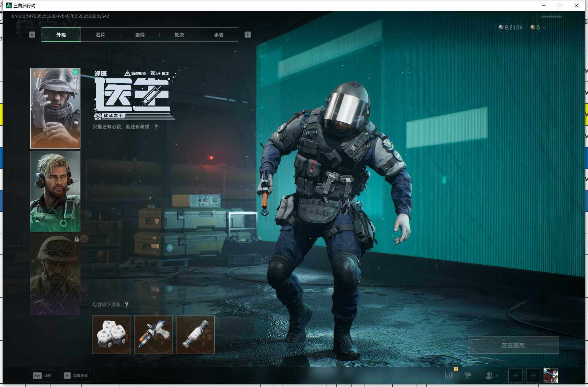Select the blond headset operator skin thumbnail
The image size is (588, 387).
(55, 191)
